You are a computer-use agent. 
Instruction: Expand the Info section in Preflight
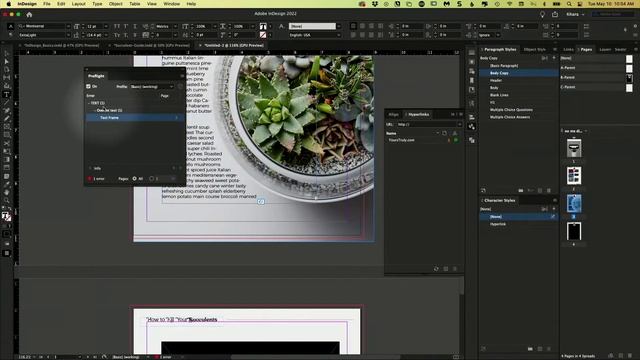point(90,168)
